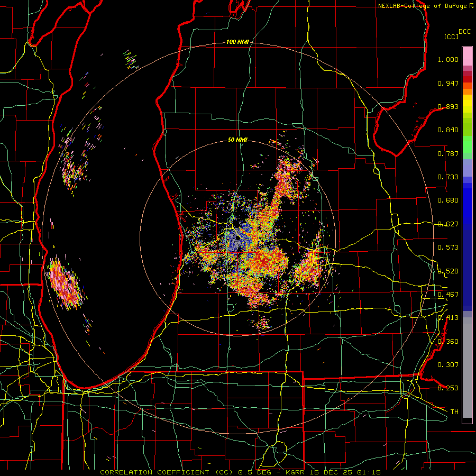Screen dimensions: 476x476
Task: Click the 0.947 color scale value
Action: [x=448, y=83]
